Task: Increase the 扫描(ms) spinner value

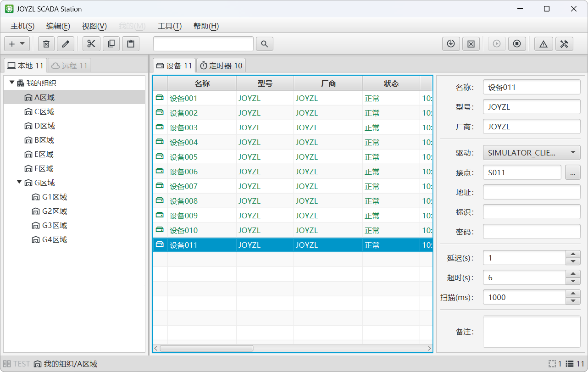Action: pyautogui.click(x=573, y=294)
